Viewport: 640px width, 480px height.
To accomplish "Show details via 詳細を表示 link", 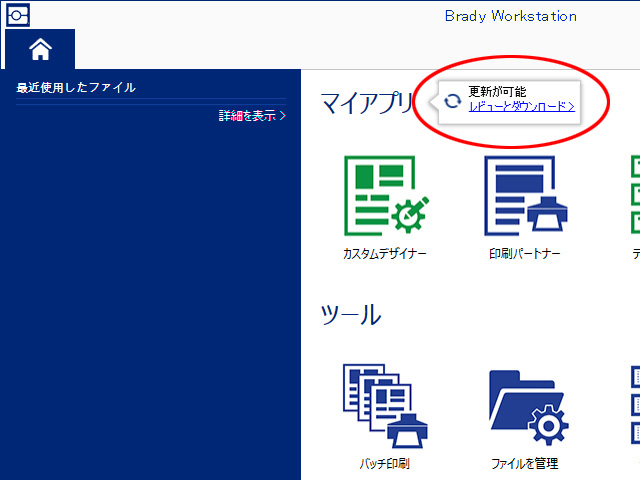I will [x=252, y=116].
